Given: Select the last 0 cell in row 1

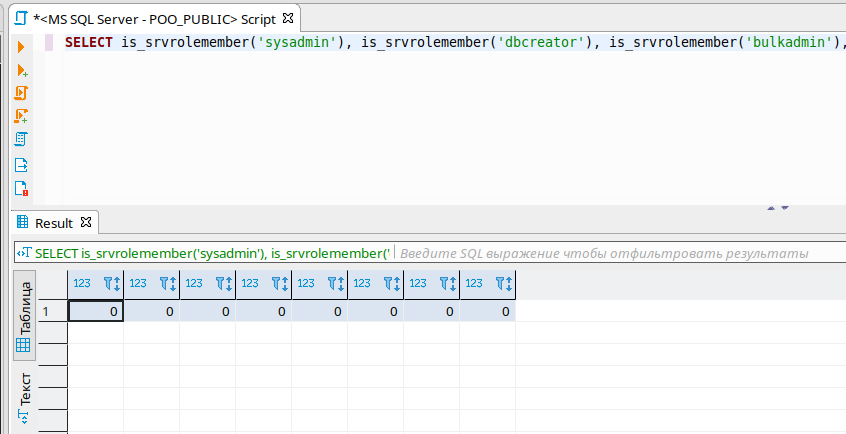Looking at the screenshot, I should point(488,311).
